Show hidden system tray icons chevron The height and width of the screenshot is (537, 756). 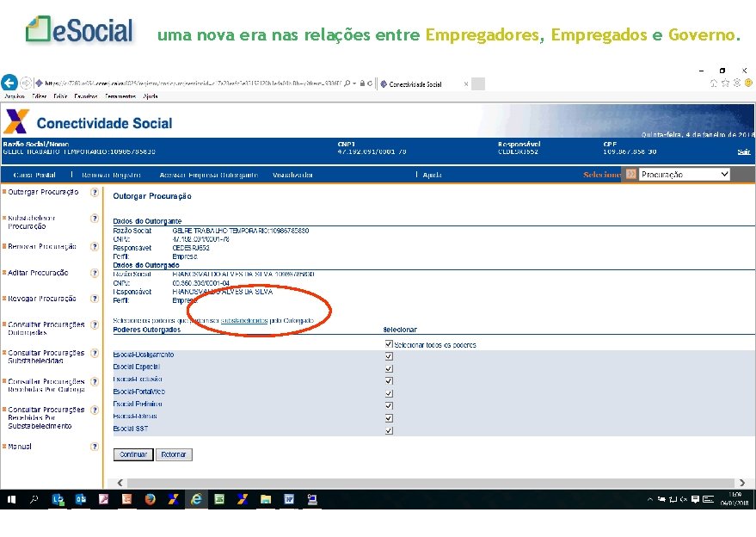pyautogui.click(x=650, y=499)
